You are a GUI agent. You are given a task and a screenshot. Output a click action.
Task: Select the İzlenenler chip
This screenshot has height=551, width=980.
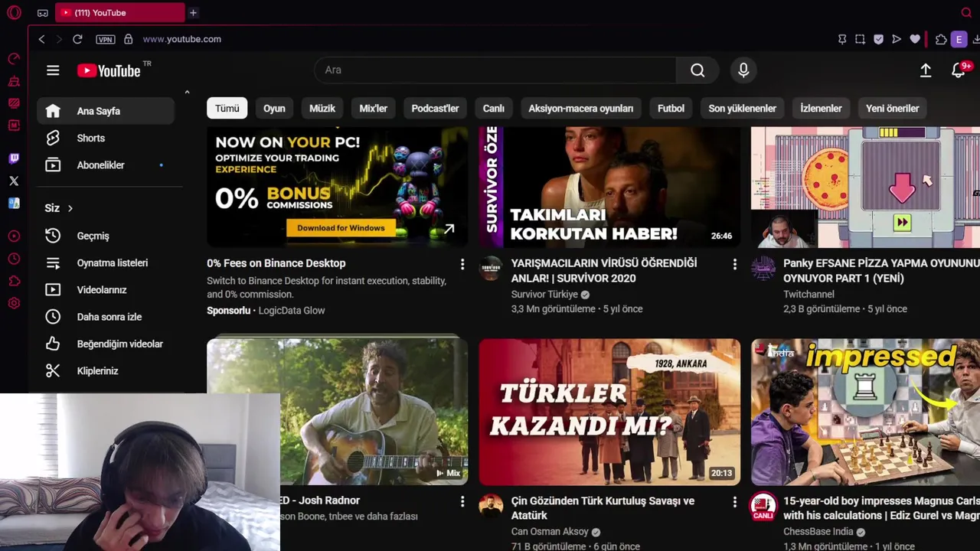821,109
